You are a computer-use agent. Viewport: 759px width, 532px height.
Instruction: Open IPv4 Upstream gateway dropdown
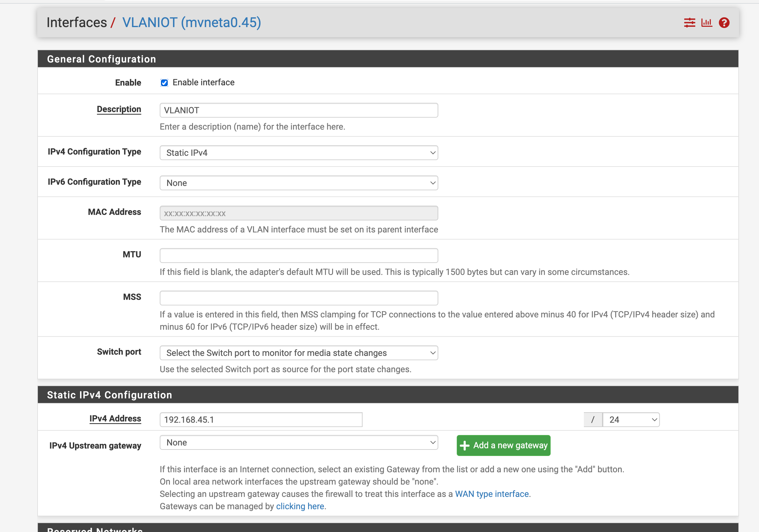coord(299,442)
